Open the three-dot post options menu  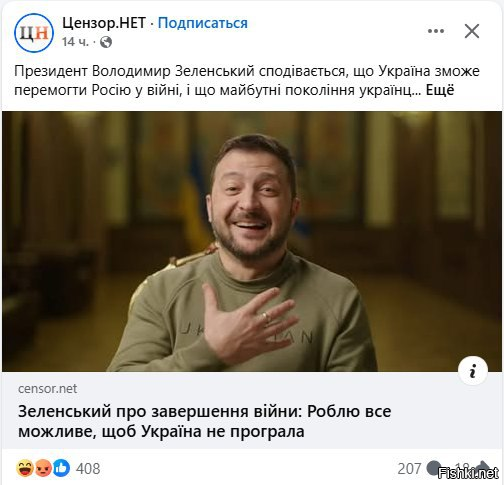(436, 31)
